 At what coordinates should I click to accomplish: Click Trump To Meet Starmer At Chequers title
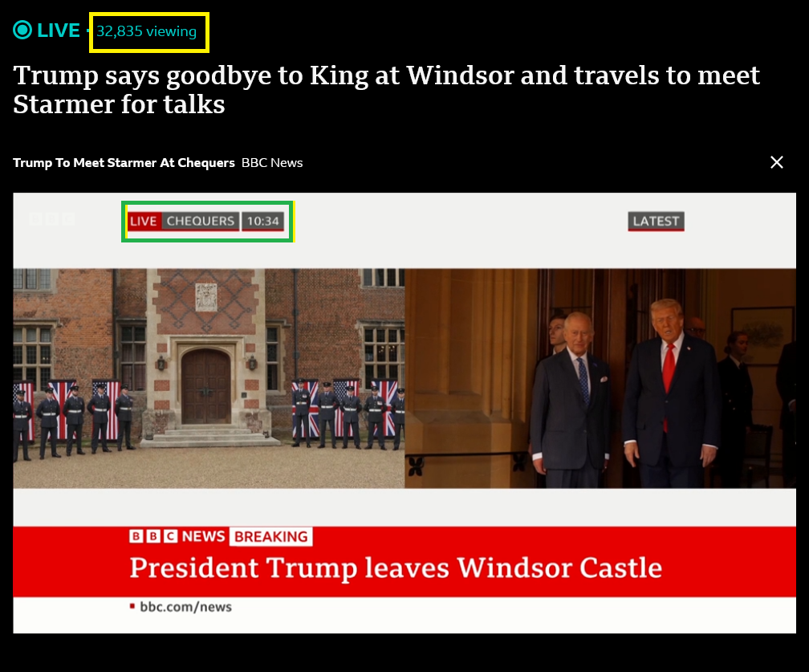124,162
